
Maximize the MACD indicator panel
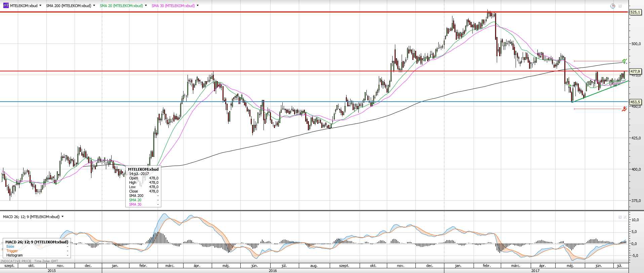[x=620, y=217]
